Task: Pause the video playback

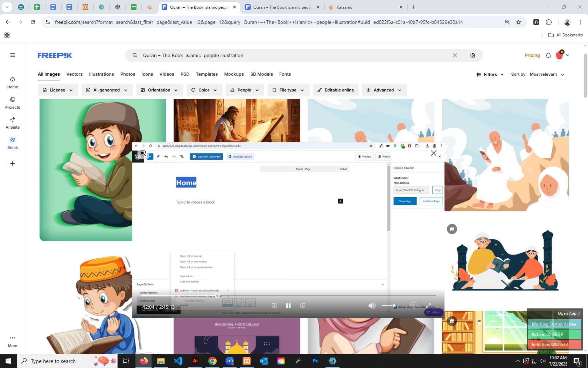Action: point(288,306)
